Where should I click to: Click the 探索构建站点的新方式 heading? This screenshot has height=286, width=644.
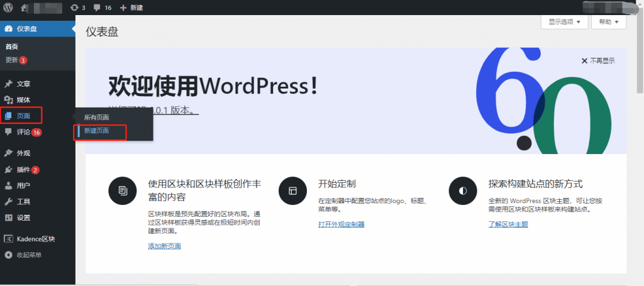[536, 183]
